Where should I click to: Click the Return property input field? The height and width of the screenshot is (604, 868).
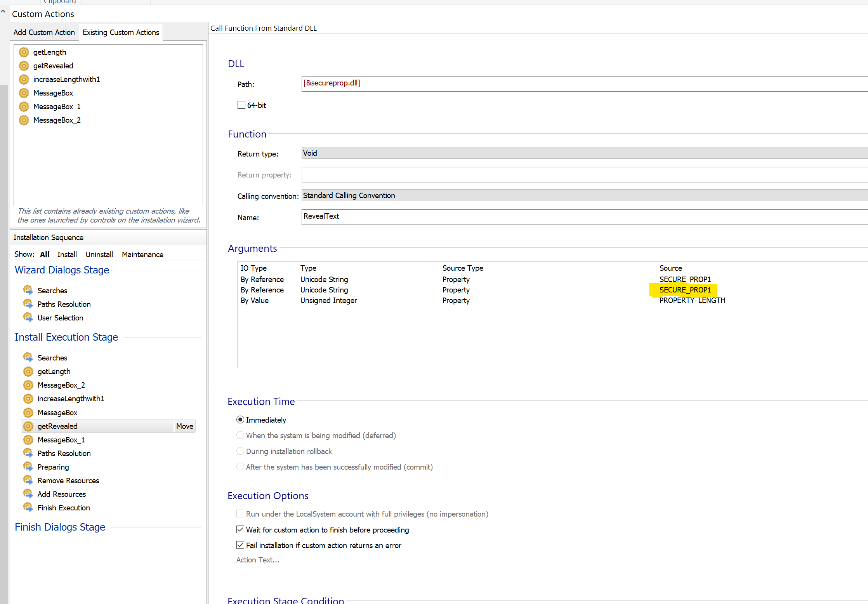(x=585, y=175)
